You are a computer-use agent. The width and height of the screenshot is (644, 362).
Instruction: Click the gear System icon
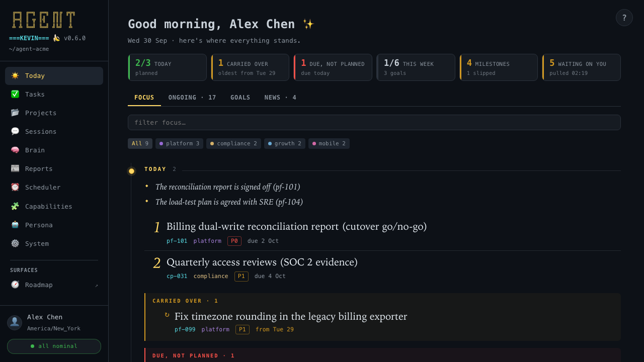[x=15, y=243]
